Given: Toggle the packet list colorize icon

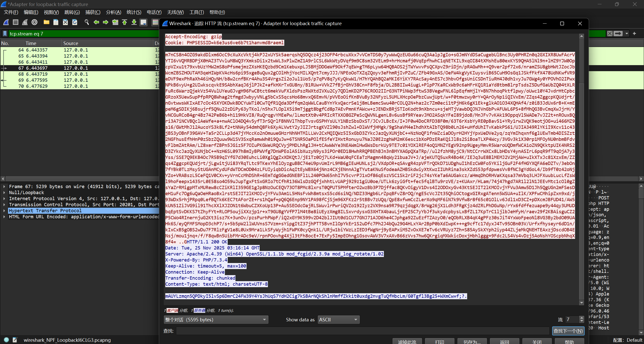Looking at the screenshot, I should 155,22.
